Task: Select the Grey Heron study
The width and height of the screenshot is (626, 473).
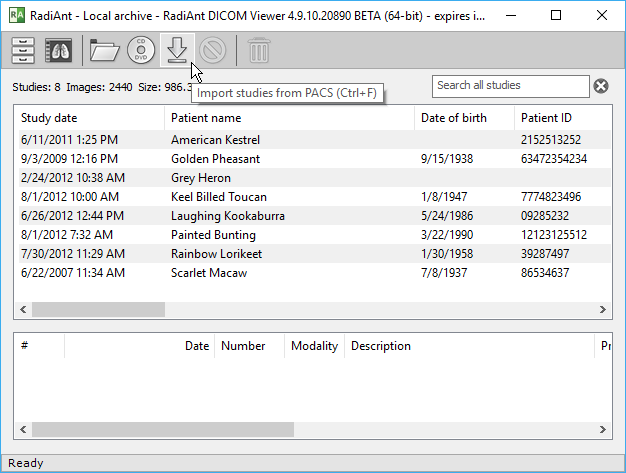Action: coord(315,178)
